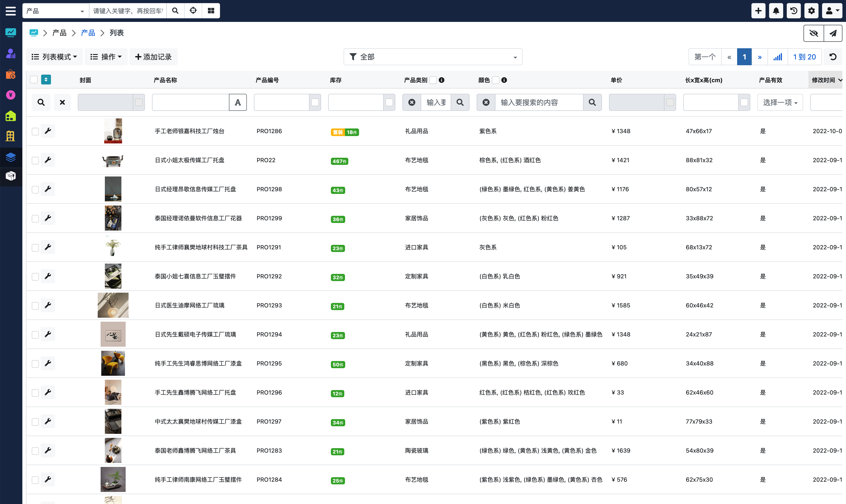
Task: Toggle the hidden eye-slash view button
Action: 814,33
